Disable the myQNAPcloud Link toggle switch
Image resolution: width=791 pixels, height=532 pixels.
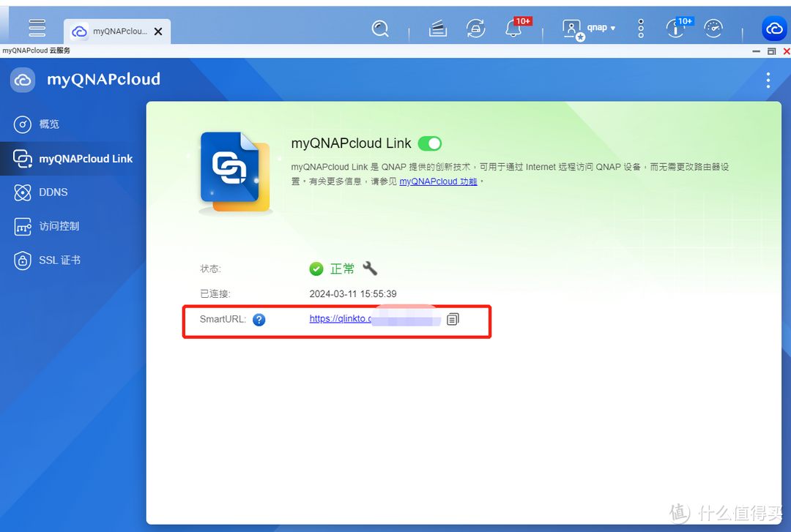(430, 143)
